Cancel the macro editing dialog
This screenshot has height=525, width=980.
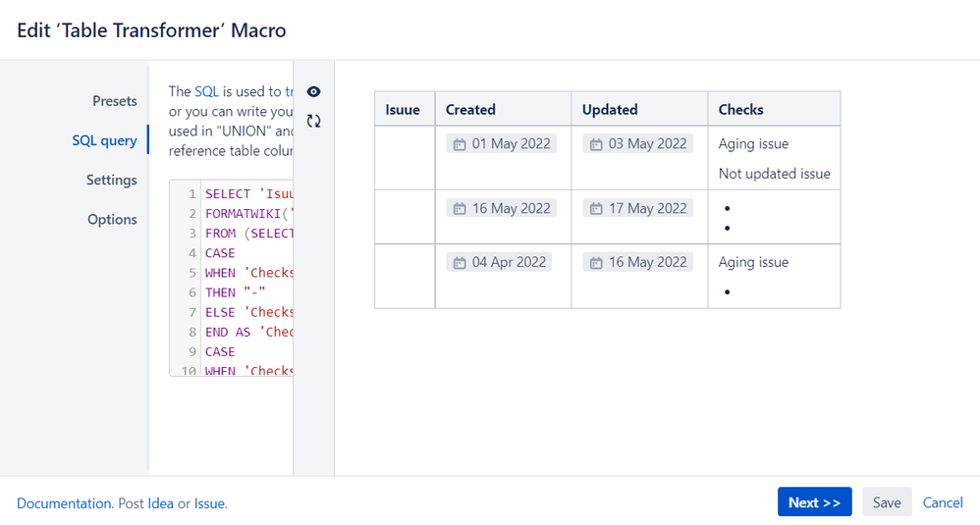pyautogui.click(x=943, y=502)
